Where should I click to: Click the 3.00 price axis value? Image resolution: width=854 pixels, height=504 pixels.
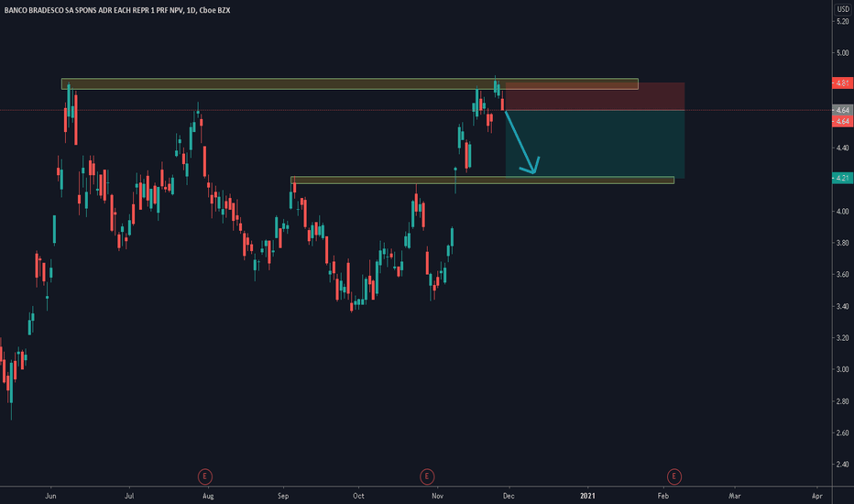click(x=843, y=369)
